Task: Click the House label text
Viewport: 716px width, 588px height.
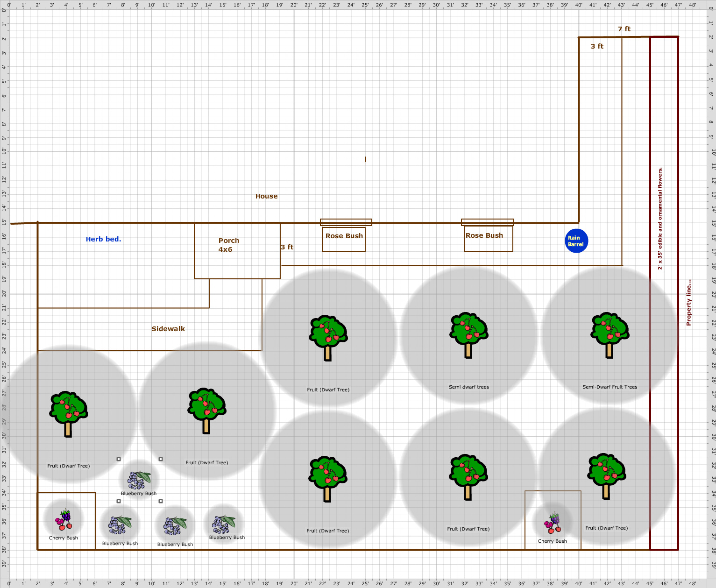Action: click(x=266, y=196)
